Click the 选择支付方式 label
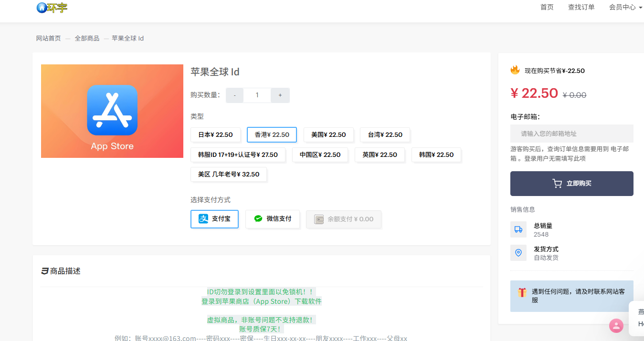The width and height of the screenshot is (644, 341). (211, 200)
